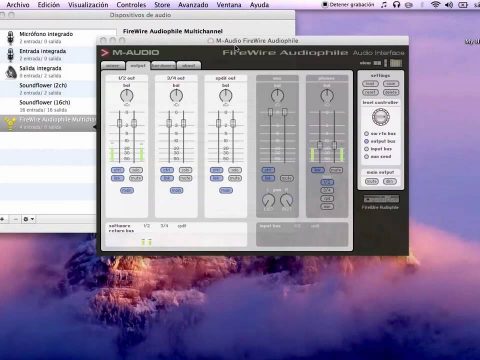Click the music note menu bar icon
This screenshot has width=480, height=360.
pyautogui.click(x=384, y=5)
